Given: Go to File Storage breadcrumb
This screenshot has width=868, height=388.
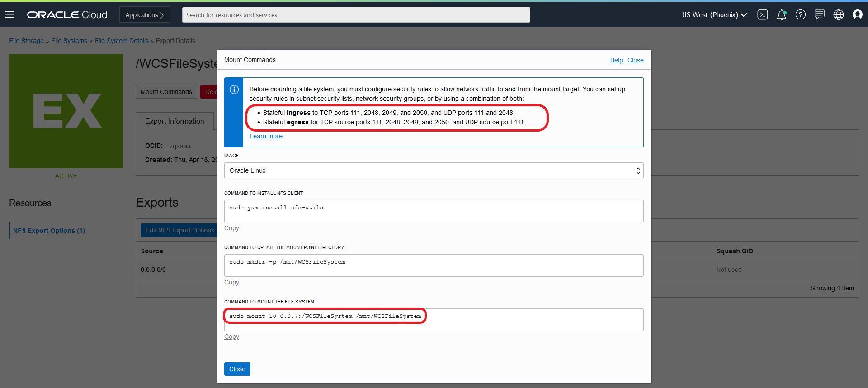Looking at the screenshot, I should click(x=26, y=41).
